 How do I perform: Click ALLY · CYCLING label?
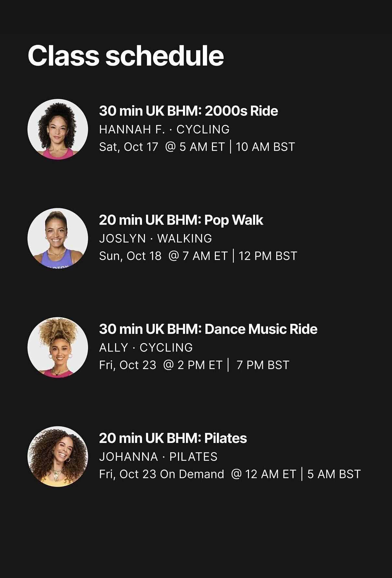pyautogui.click(x=146, y=347)
